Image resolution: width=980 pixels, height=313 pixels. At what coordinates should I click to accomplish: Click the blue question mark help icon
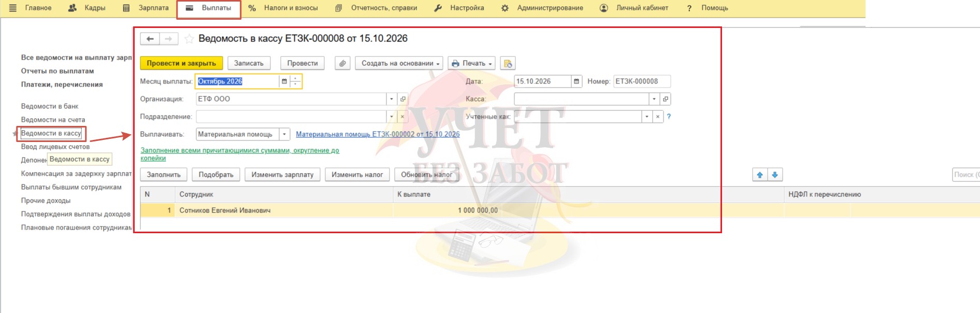pyautogui.click(x=669, y=117)
